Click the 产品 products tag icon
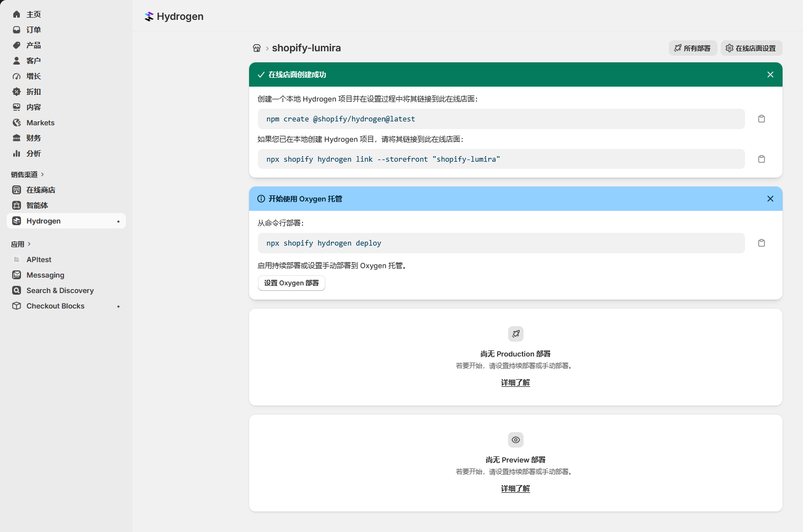Image resolution: width=803 pixels, height=532 pixels. point(17,45)
